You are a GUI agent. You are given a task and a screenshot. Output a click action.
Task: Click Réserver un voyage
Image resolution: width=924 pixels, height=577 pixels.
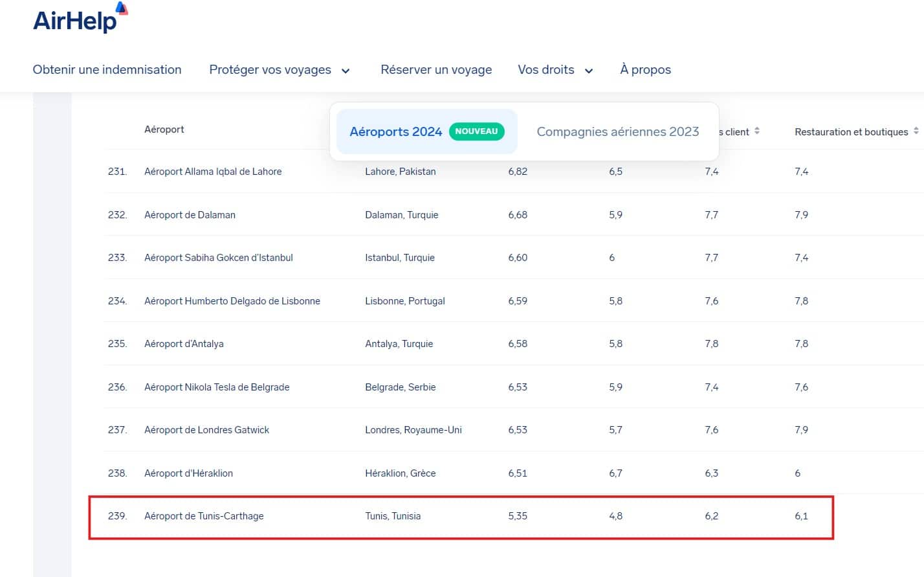tap(436, 69)
